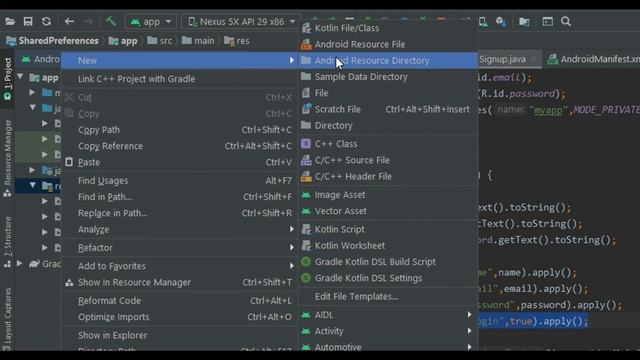This screenshot has height=360, width=640.
Task: Open the Resource Manager side tab
Action: [x=7, y=158]
